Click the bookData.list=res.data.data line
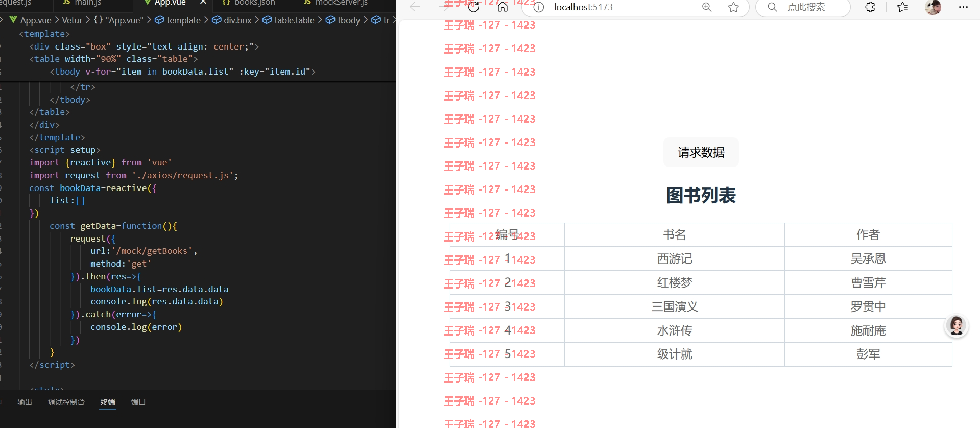The image size is (980, 428). coord(159,289)
